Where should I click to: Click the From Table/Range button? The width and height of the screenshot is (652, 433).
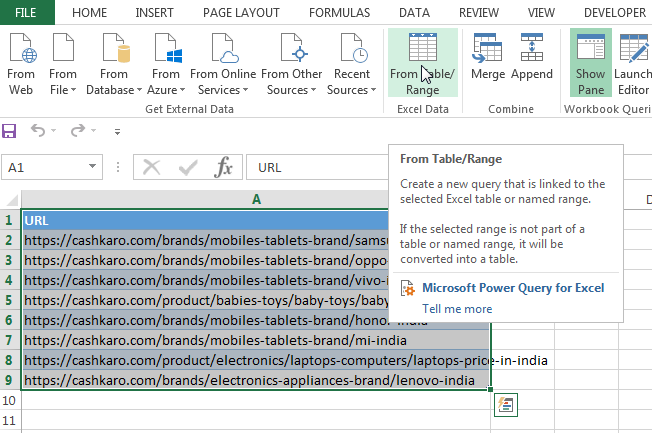coord(422,63)
